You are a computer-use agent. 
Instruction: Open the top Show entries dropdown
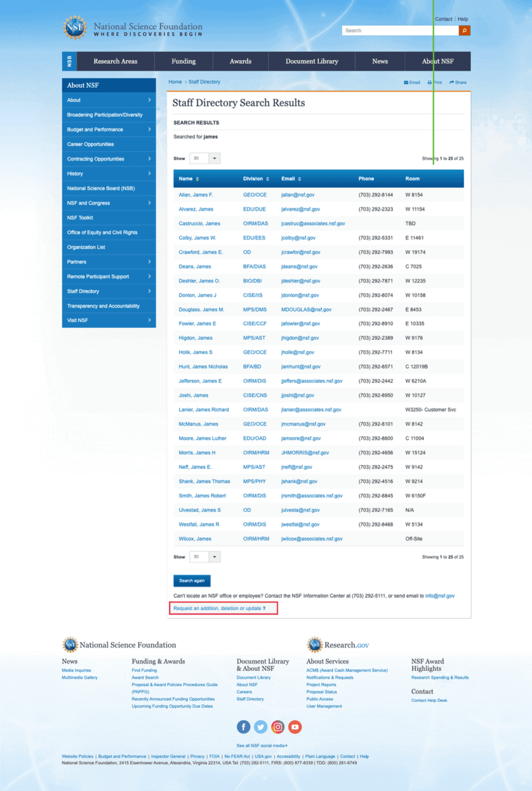point(205,159)
